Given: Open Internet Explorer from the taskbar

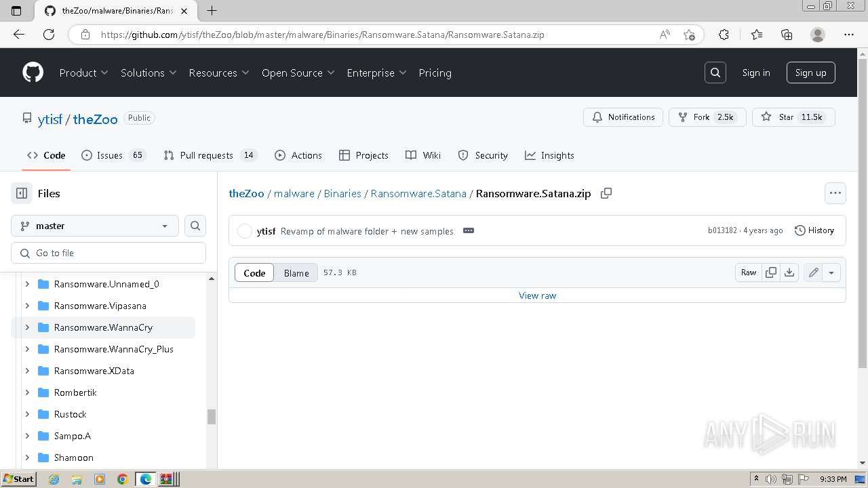Looking at the screenshot, I should (54, 479).
